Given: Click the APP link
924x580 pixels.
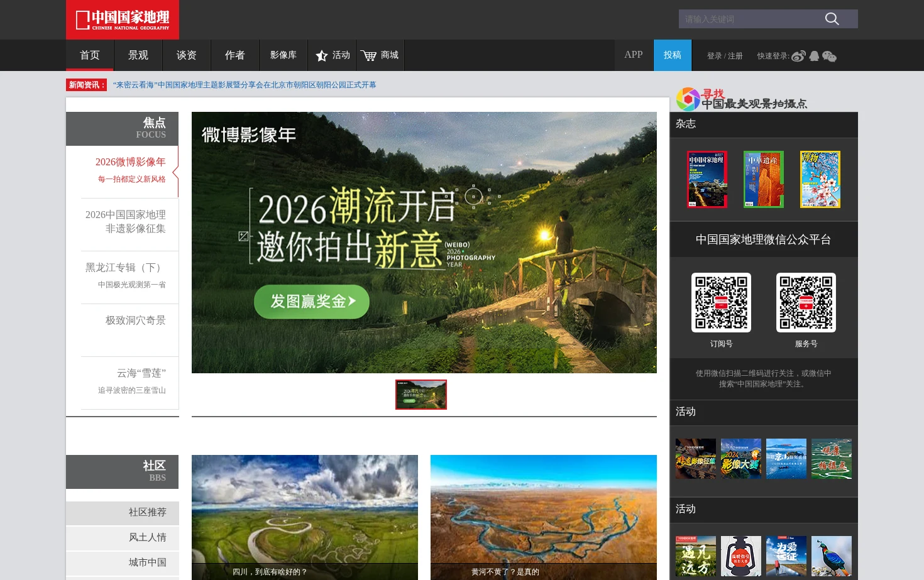Looking at the screenshot, I should click(634, 55).
